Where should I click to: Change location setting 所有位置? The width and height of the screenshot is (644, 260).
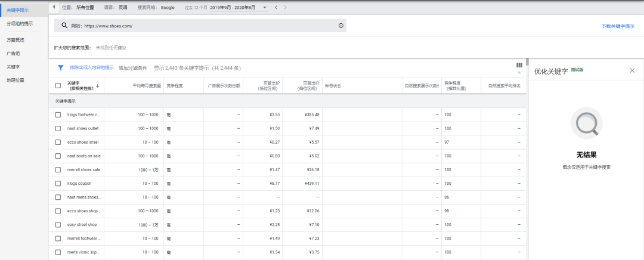click(x=85, y=7)
